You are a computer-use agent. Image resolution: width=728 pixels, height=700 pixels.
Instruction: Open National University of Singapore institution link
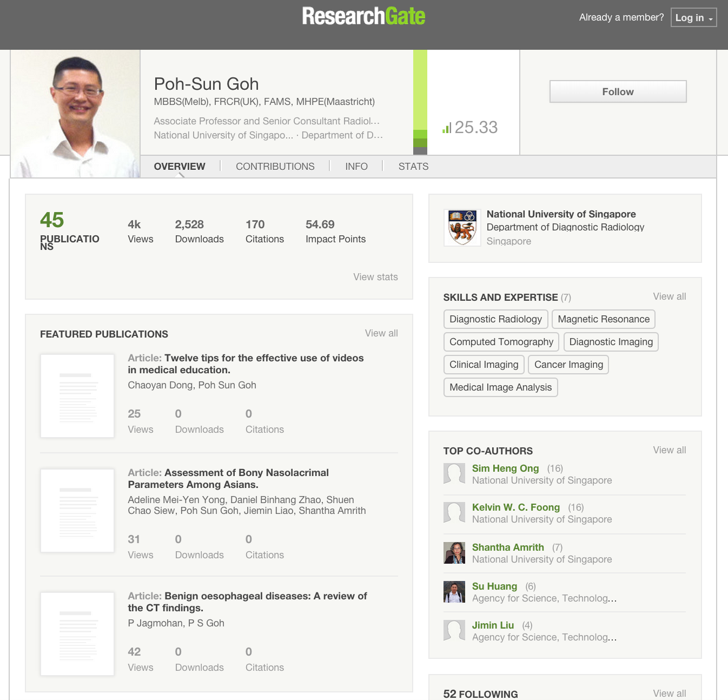click(561, 214)
